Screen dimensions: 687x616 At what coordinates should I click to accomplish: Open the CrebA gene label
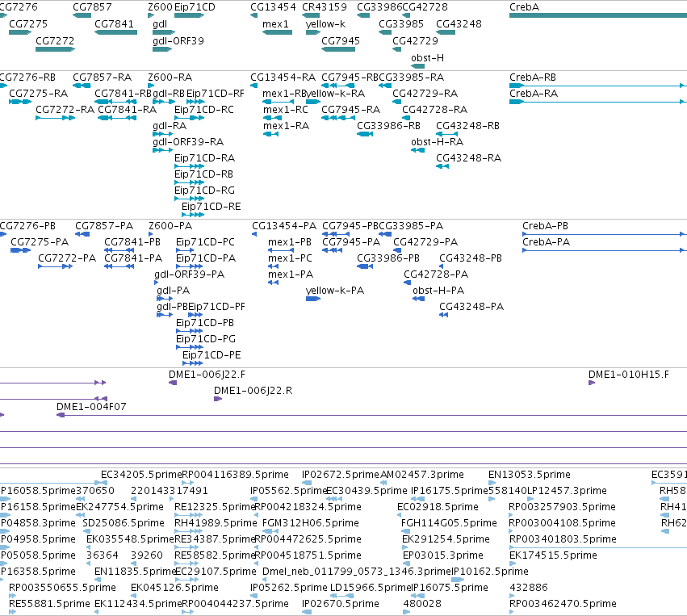[x=524, y=7]
